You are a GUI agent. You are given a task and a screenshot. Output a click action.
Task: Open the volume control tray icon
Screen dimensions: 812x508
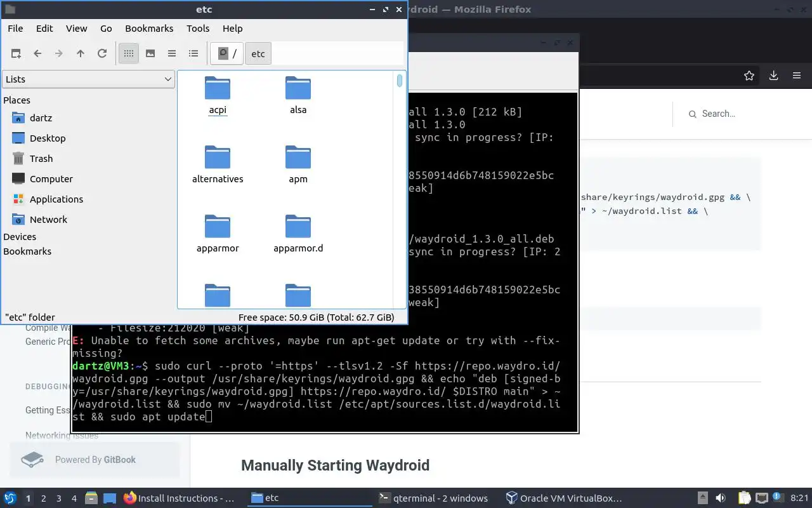tap(721, 498)
